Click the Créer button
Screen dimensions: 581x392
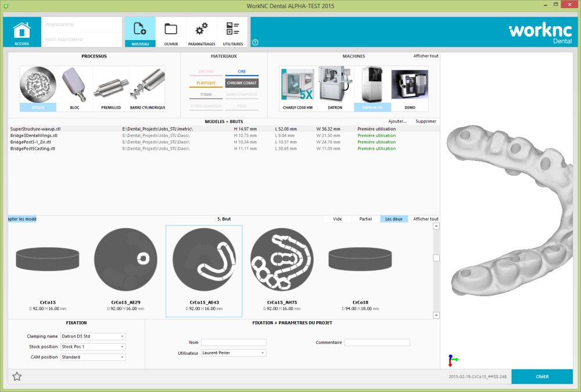point(542,376)
